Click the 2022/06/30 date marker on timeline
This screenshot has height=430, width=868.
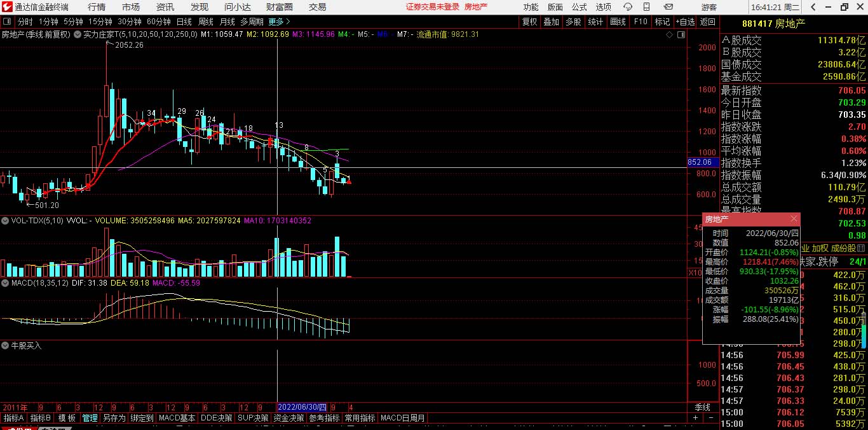tap(302, 407)
